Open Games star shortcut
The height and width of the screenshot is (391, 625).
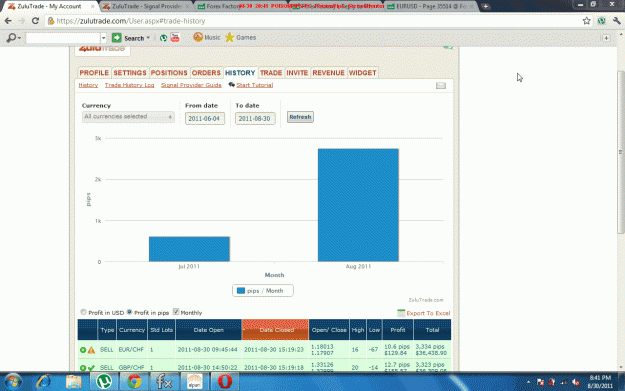tap(240, 37)
